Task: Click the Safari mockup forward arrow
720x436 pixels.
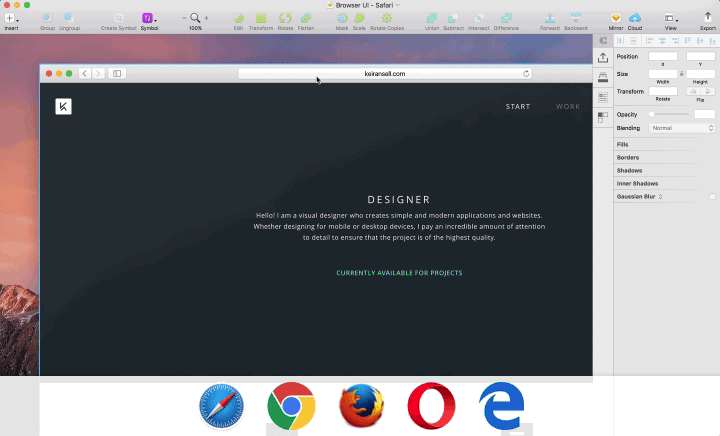Action: (98, 73)
